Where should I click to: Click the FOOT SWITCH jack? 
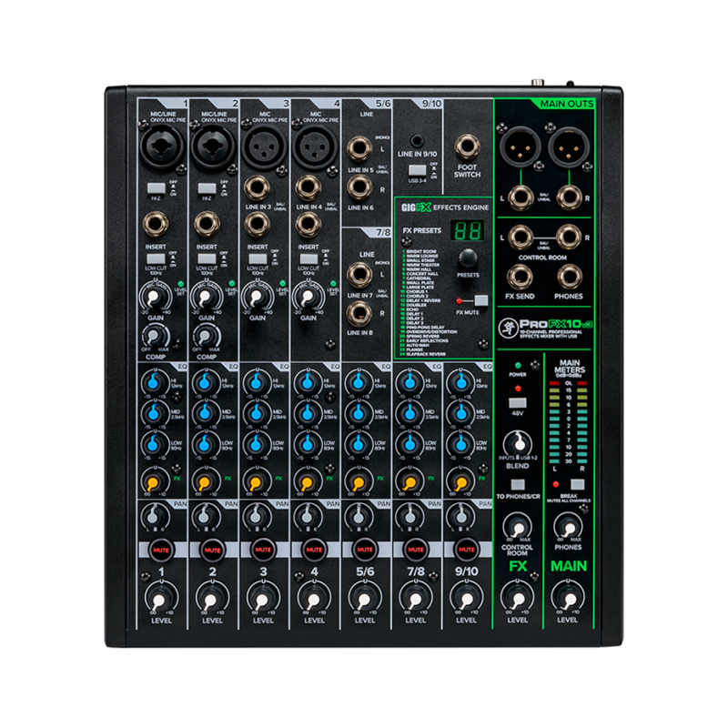(467, 147)
